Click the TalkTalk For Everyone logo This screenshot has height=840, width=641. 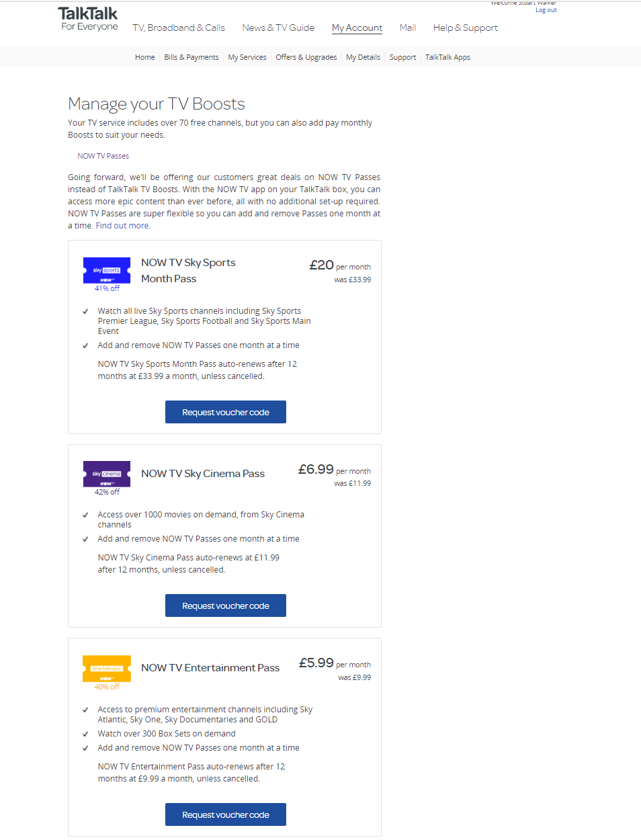[89, 19]
